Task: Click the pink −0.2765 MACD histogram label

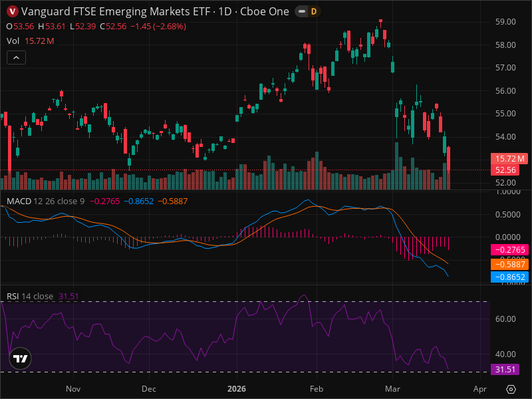Action: pos(509,250)
